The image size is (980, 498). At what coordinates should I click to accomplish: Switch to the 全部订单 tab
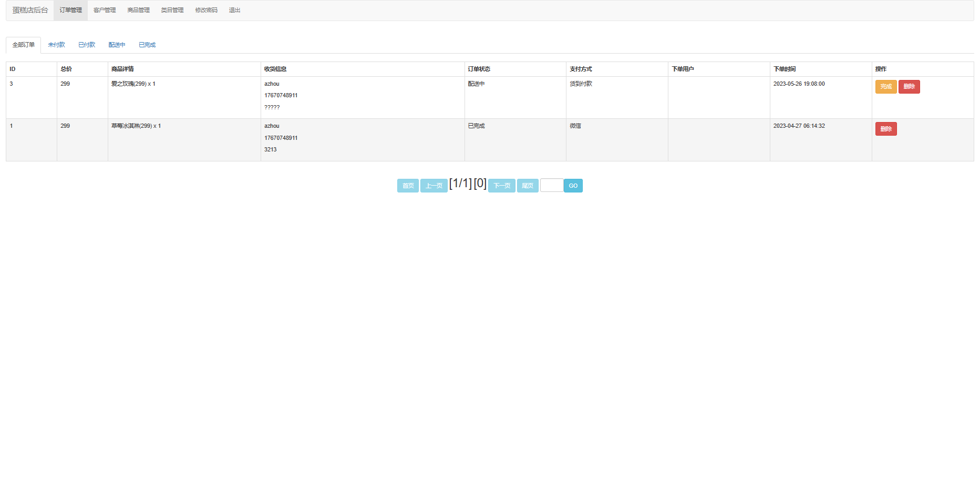(24, 45)
